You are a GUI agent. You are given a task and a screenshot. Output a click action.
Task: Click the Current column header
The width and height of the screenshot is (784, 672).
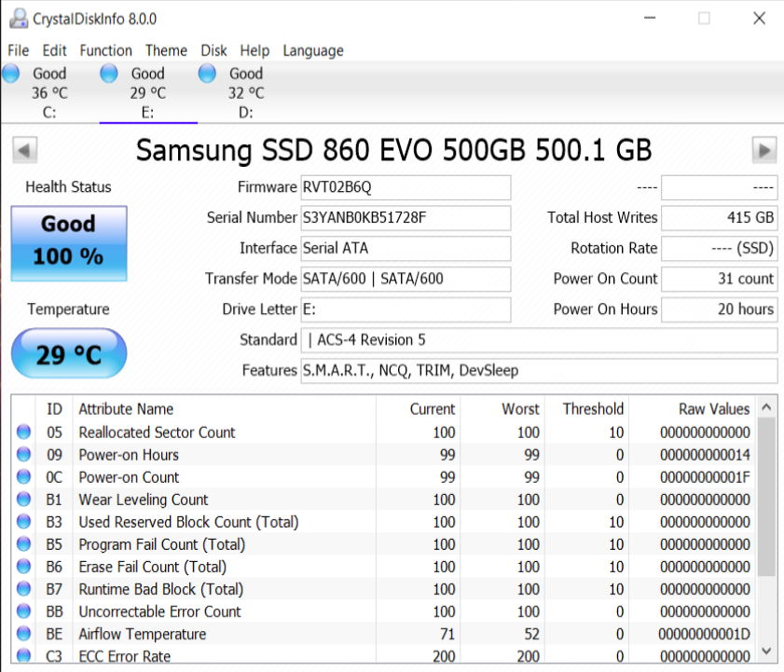pyautogui.click(x=418, y=409)
